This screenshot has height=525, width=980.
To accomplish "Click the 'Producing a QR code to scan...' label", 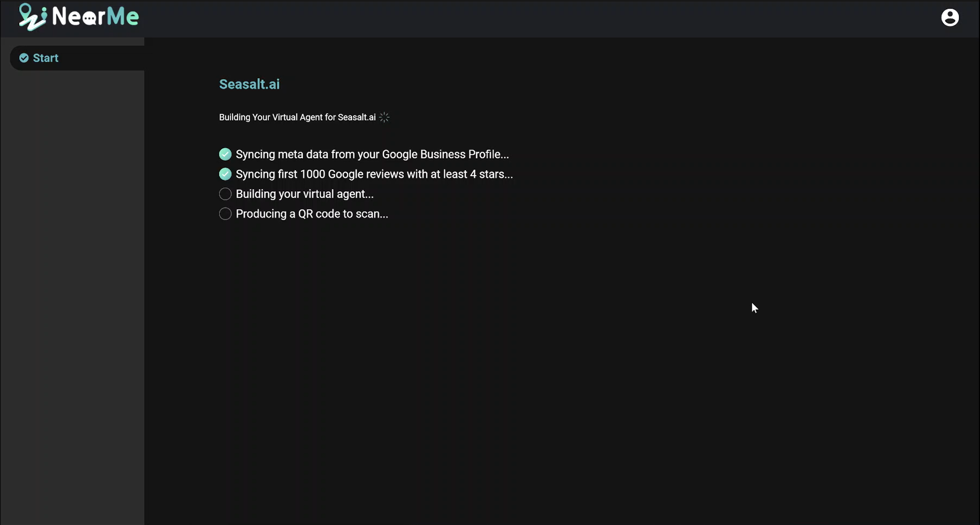I will point(312,214).
